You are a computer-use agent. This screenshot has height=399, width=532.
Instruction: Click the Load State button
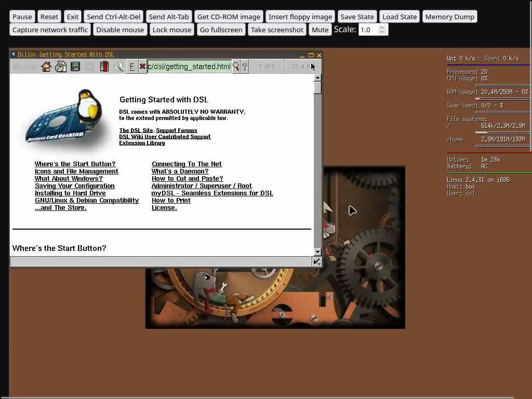(400, 17)
